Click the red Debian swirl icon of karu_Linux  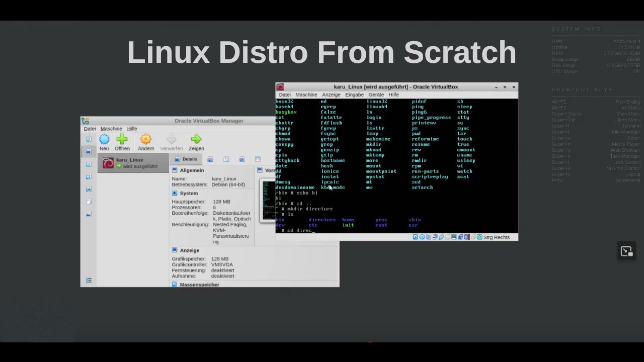click(x=108, y=163)
